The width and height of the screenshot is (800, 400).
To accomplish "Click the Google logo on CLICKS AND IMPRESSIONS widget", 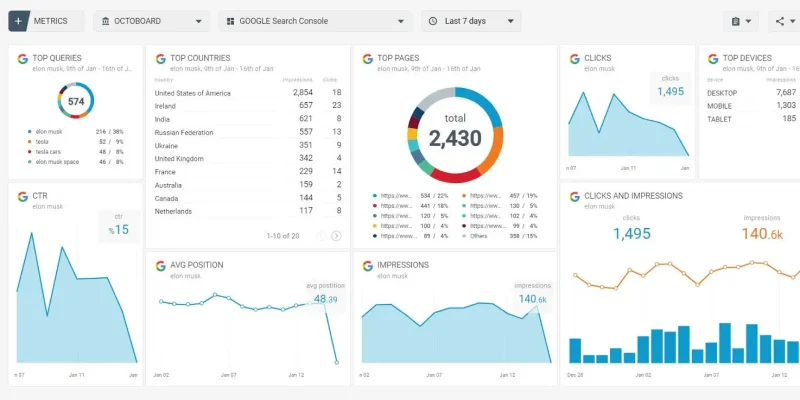I will [574, 196].
